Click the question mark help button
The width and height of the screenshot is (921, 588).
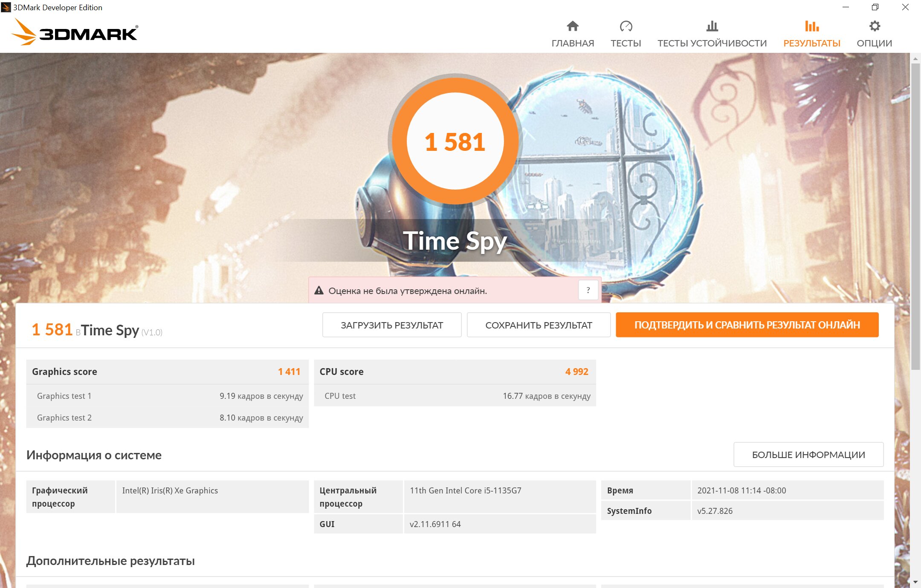[x=588, y=291]
